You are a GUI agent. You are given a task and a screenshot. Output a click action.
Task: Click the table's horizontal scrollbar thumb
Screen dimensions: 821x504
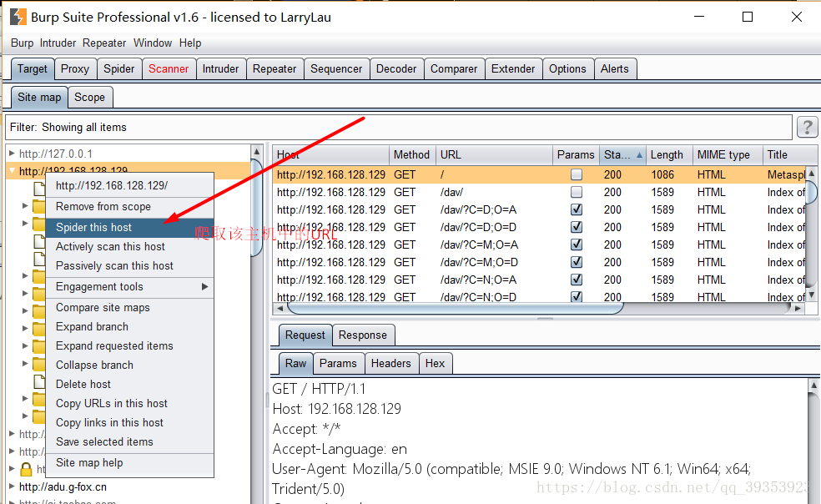(455, 308)
